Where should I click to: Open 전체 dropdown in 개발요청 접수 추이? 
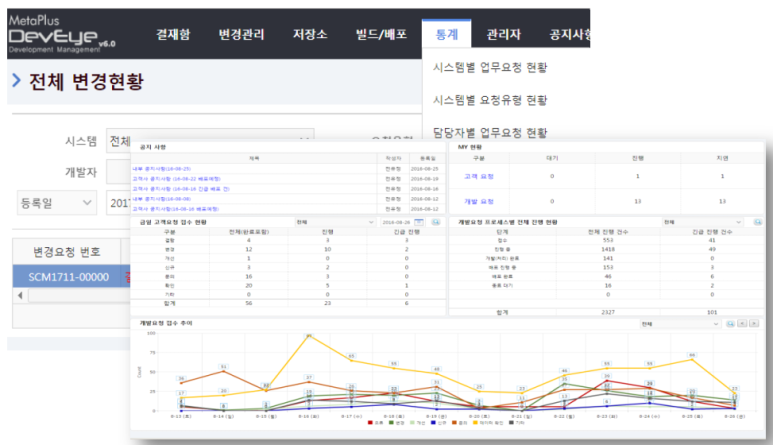[x=679, y=324]
